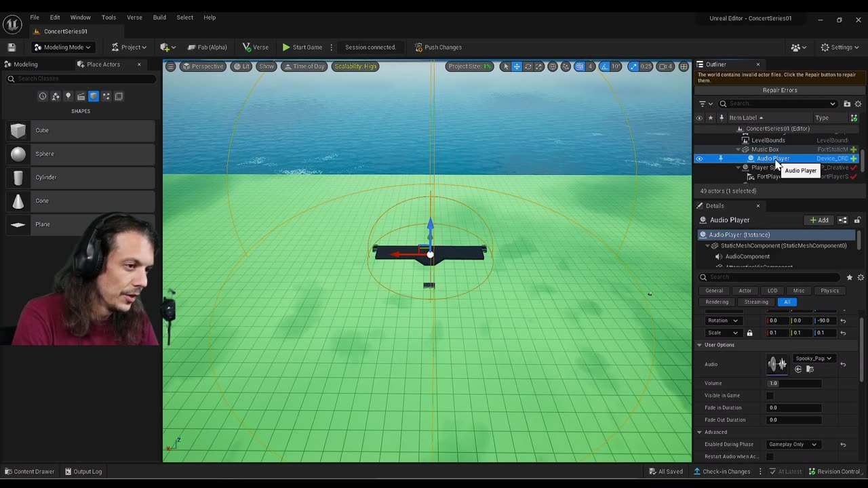Select the shapes category icon in Place Actors
868x488 pixels.
click(x=94, y=96)
